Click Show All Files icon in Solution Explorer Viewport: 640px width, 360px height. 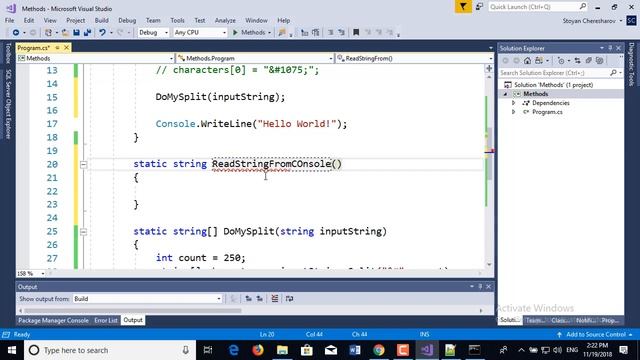tap(599, 61)
